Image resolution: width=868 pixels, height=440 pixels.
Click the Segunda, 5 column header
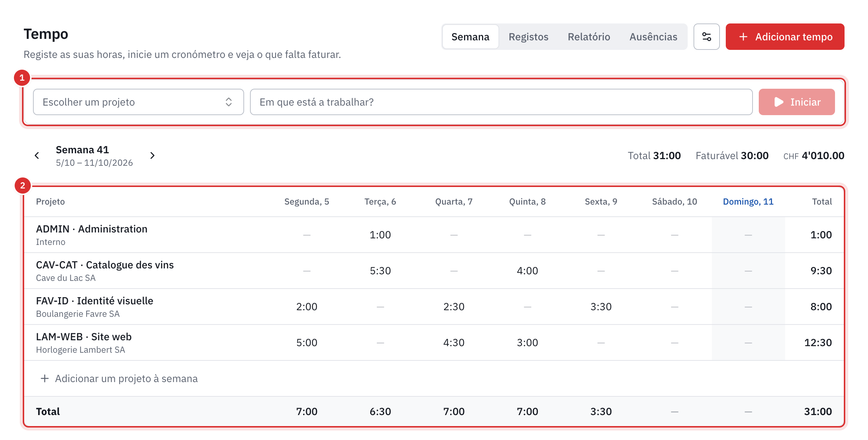[306, 202]
